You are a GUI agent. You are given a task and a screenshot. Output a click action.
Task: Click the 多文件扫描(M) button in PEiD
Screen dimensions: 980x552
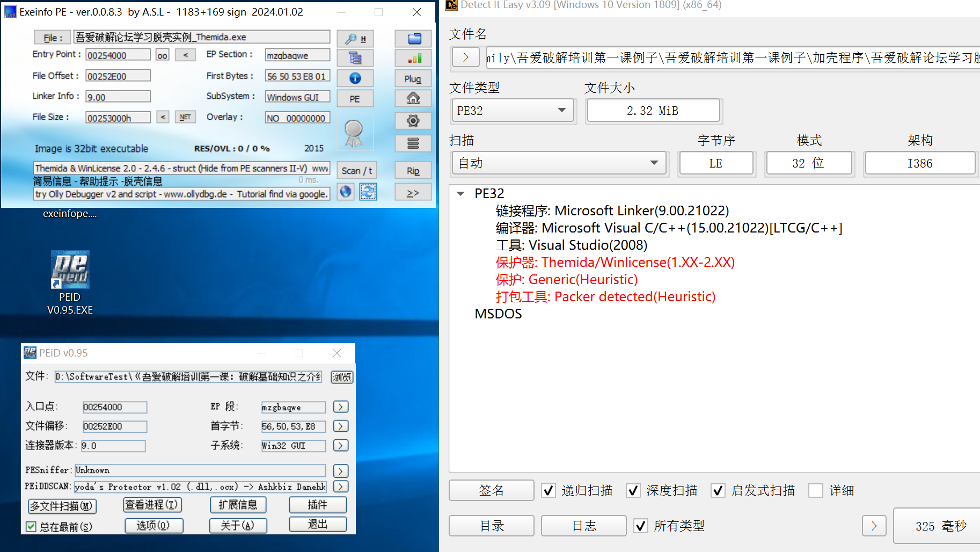62,506
